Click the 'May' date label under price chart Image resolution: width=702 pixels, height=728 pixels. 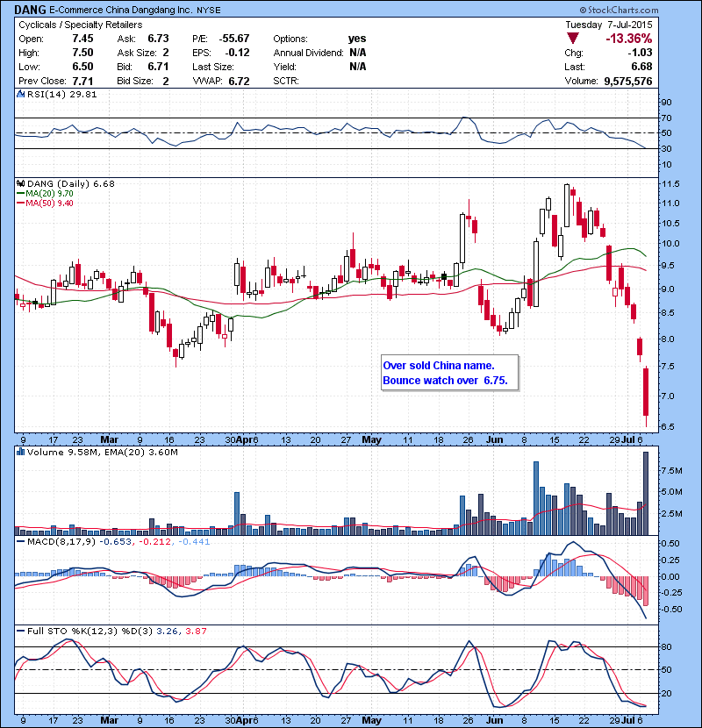(x=372, y=439)
